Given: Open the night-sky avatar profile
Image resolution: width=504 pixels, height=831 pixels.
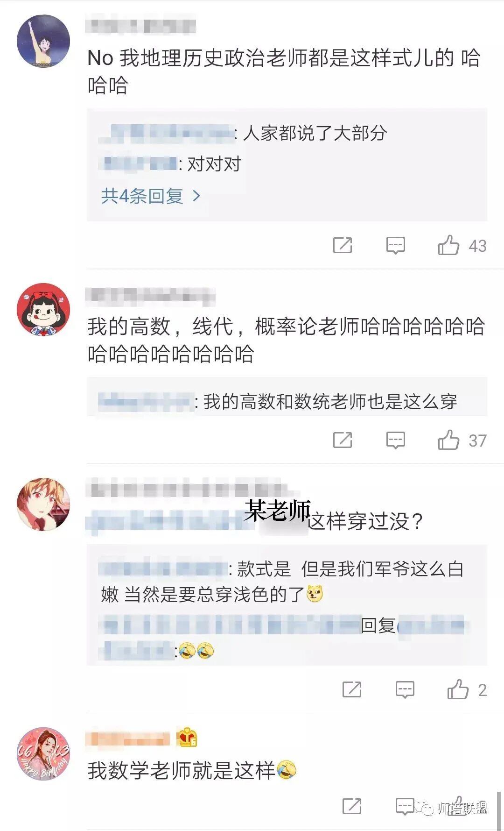Looking at the screenshot, I should click(43, 41).
